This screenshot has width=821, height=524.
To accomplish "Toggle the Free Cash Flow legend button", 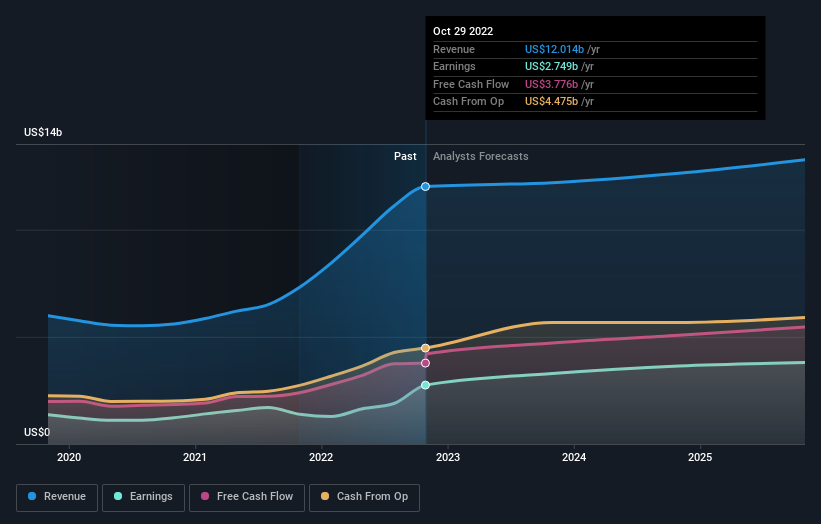I will point(247,497).
